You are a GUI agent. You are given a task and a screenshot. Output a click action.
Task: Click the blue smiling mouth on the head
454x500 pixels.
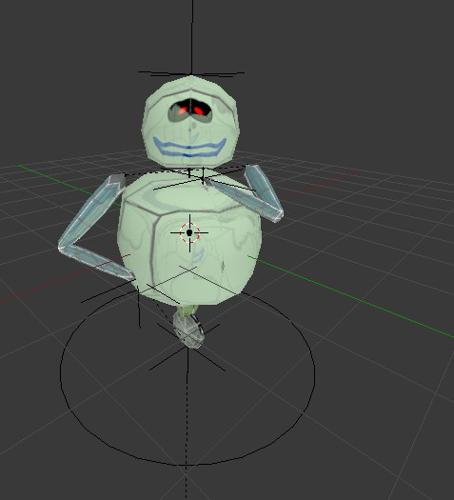[x=190, y=147]
